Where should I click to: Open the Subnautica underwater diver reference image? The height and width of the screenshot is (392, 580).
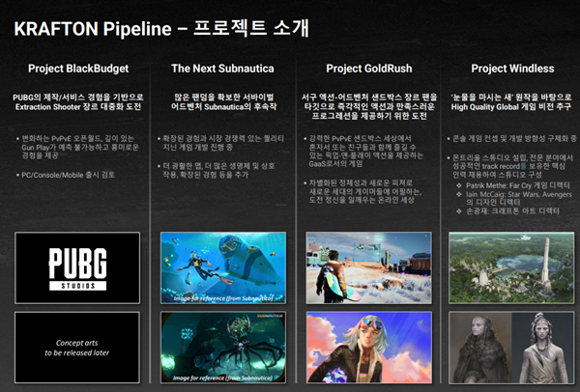click(218, 265)
